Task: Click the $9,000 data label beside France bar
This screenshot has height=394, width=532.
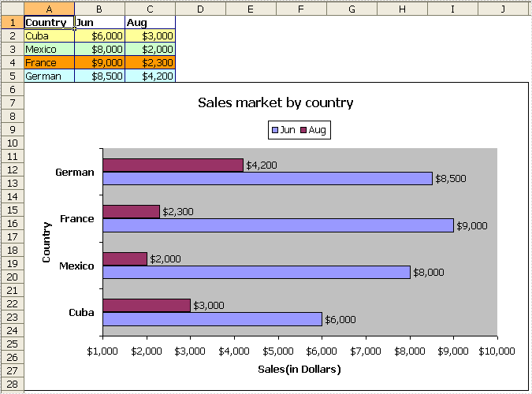Action: click(x=472, y=225)
